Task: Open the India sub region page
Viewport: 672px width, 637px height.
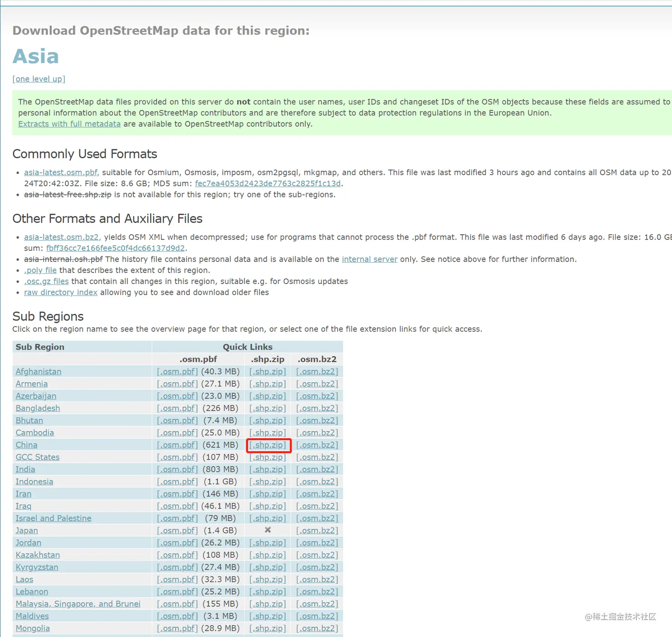Action: click(25, 469)
